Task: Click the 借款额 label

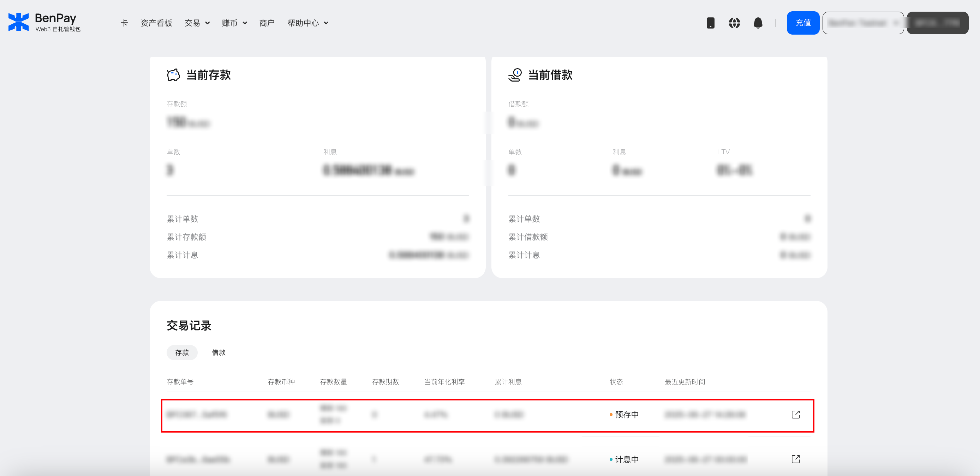Action: click(518, 104)
